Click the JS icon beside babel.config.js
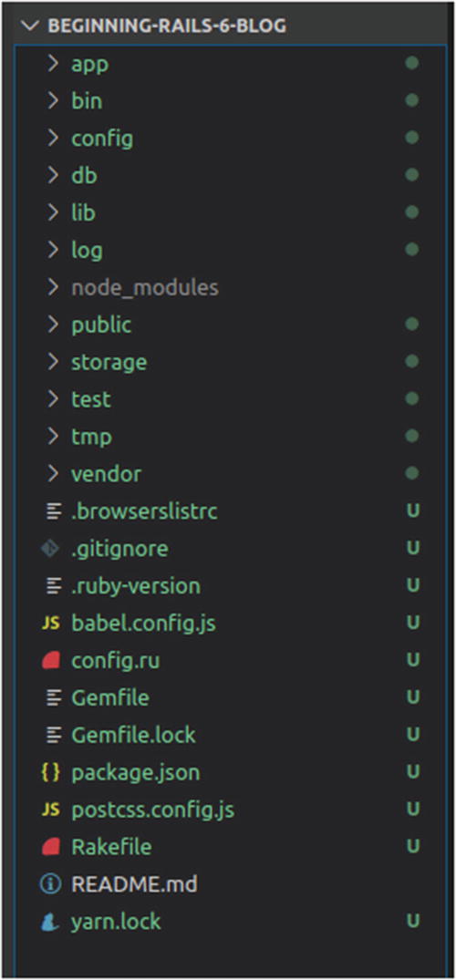456x980 pixels. point(51,624)
